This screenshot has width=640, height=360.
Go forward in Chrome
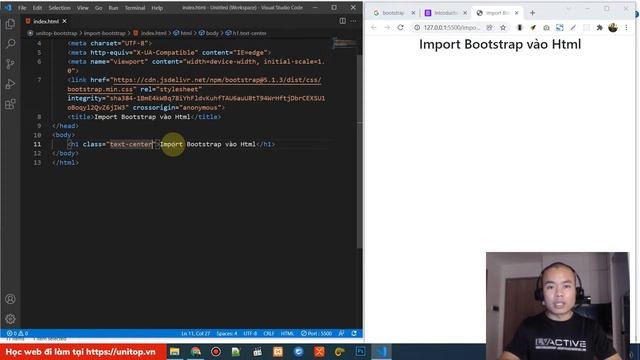tap(387, 27)
